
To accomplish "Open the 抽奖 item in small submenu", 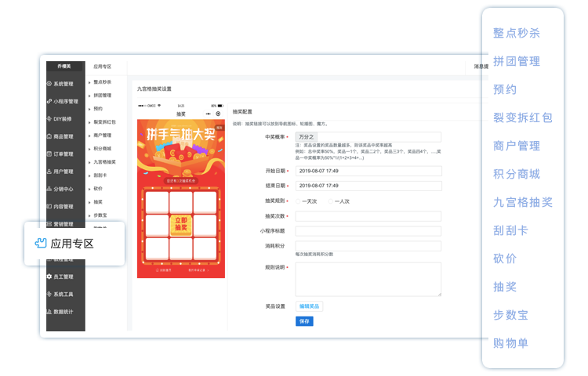I will point(98,202).
